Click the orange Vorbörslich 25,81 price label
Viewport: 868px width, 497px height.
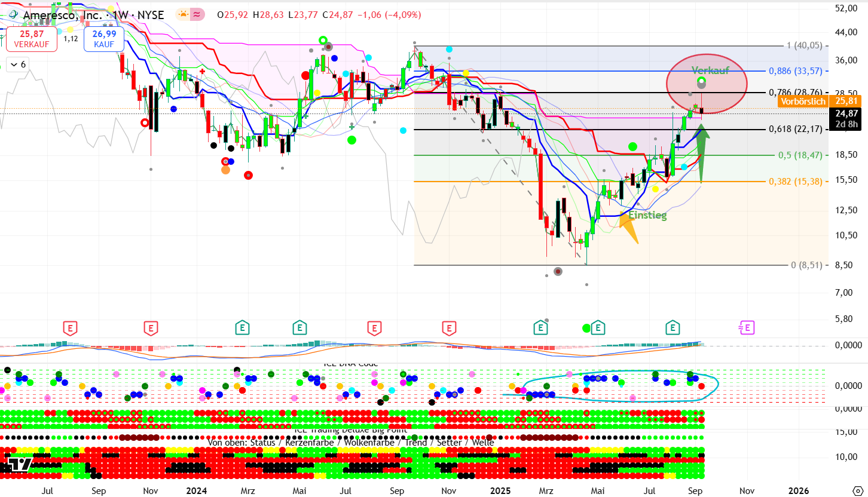click(803, 102)
